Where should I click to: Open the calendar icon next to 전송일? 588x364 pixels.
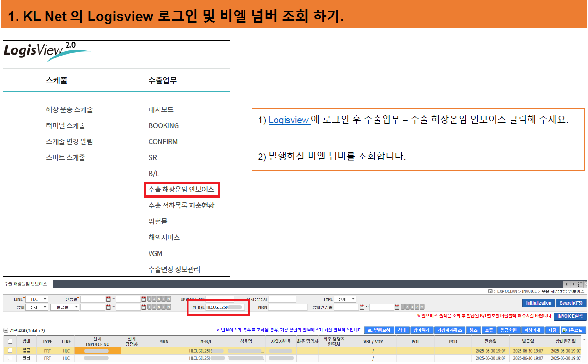coord(109,299)
